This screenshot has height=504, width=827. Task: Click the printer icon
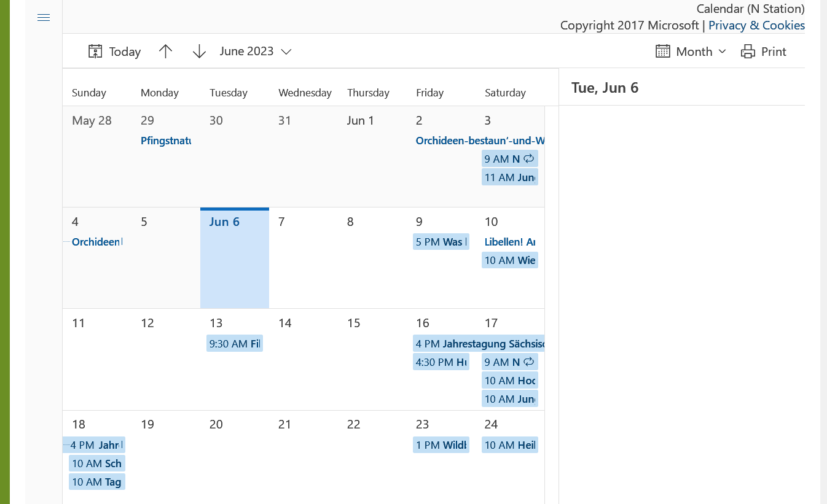(748, 52)
